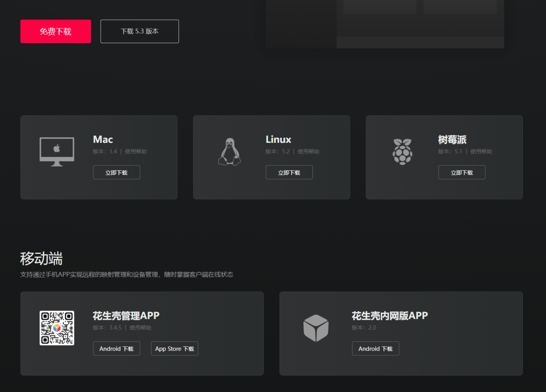Click the Mac monitor icon
Screen dimensions: 546x392
point(57,152)
